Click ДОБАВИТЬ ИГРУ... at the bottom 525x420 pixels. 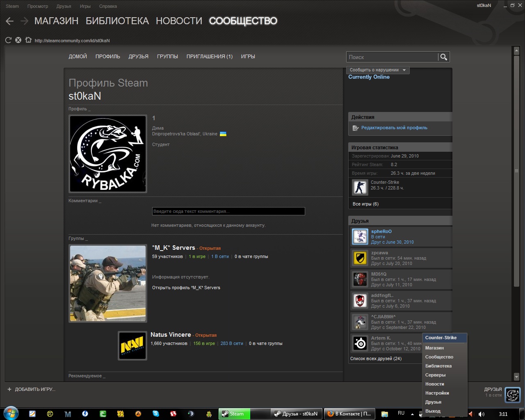tap(35, 389)
